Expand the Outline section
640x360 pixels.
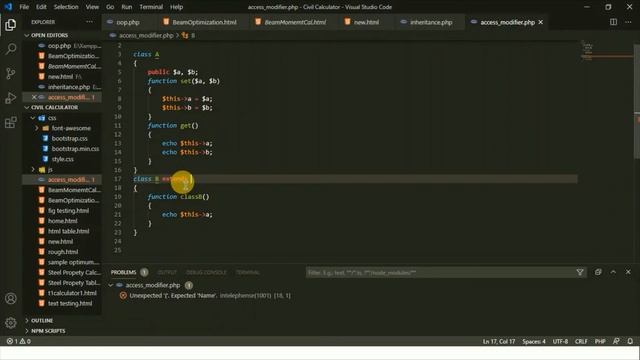coord(27,321)
